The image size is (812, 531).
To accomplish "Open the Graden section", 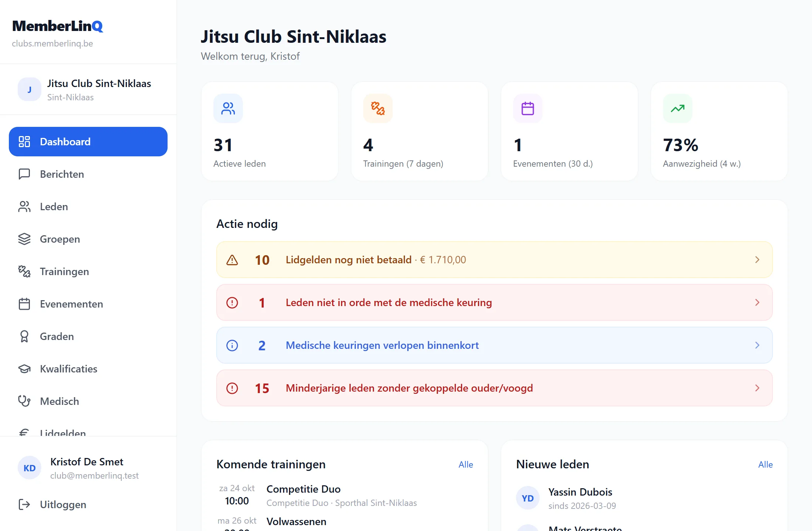I will (x=88, y=336).
